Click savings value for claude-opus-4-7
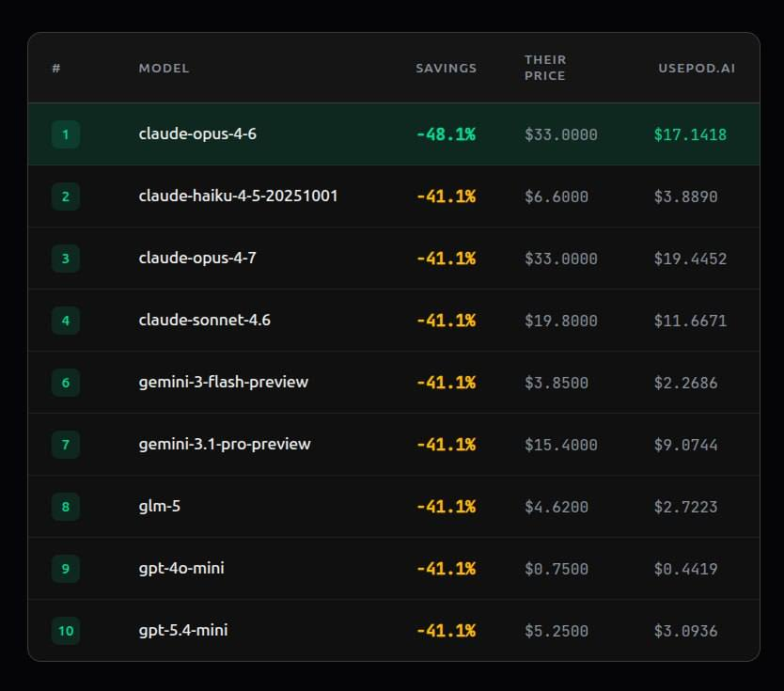 click(x=446, y=259)
